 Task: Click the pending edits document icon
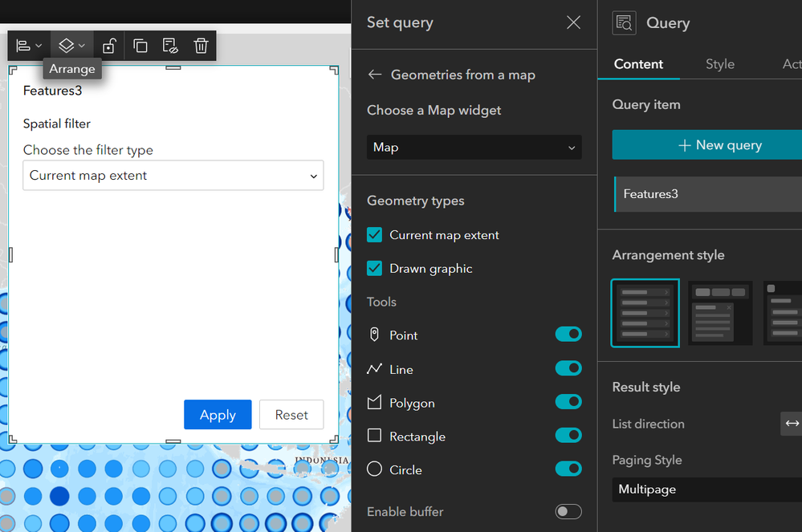pos(170,46)
